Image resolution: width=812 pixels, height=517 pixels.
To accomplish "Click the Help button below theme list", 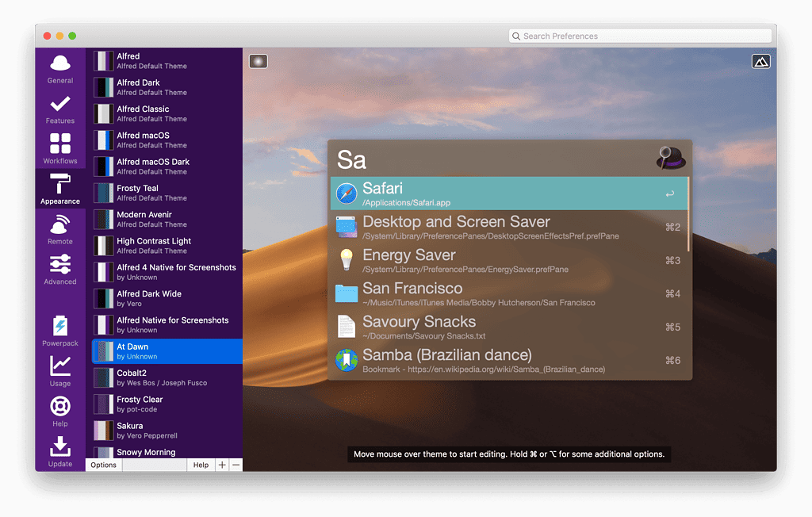I will click(201, 465).
